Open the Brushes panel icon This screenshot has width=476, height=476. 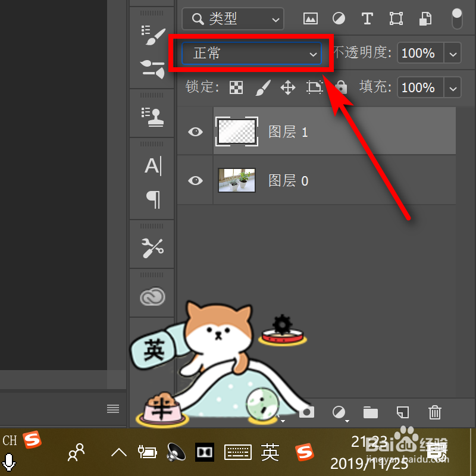click(152, 69)
